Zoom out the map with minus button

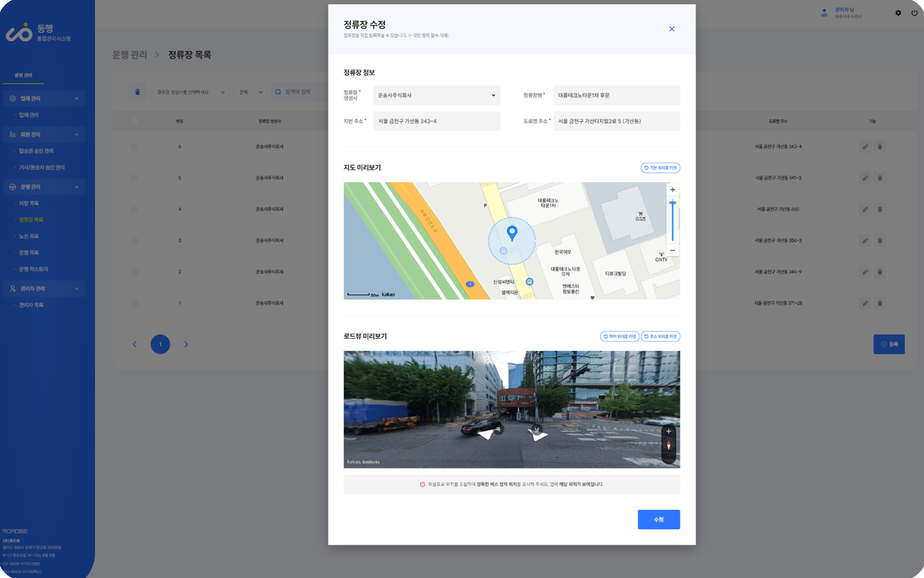click(x=672, y=250)
